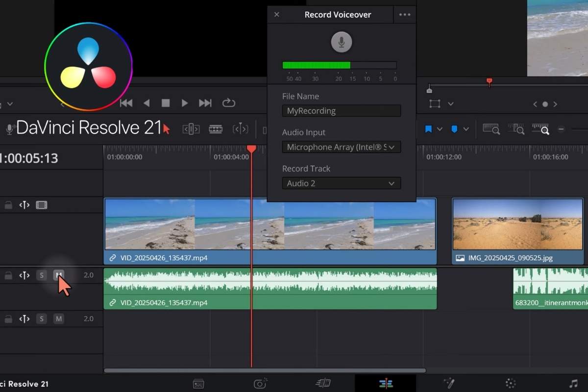This screenshot has height=392, width=588.
Task: Switch to the Cut page
Action: pyautogui.click(x=323, y=384)
